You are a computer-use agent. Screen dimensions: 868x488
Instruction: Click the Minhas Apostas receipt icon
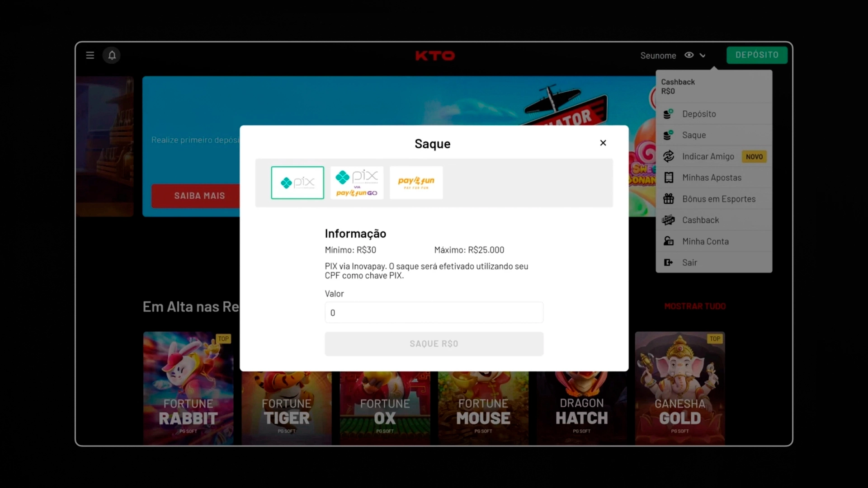tap(668, 178)
